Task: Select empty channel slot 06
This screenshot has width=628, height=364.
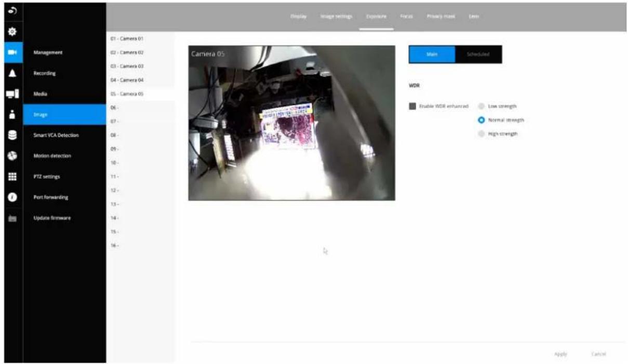Action: tap(141, 107)
